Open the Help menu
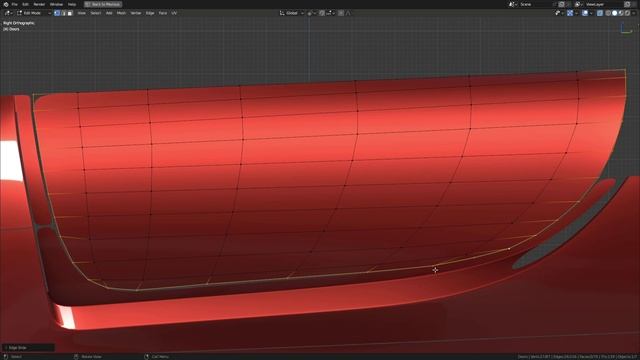This screenshot has width=640, height=360. pyautogui.click(x=72, y=4)
